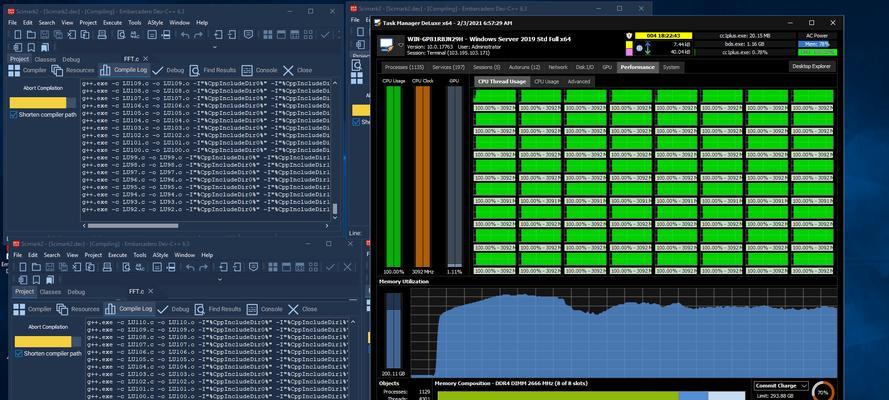
Task: Open Console tab in bottom Dev-C++ window
Action: pyautogui.click(x=265, y=309)
